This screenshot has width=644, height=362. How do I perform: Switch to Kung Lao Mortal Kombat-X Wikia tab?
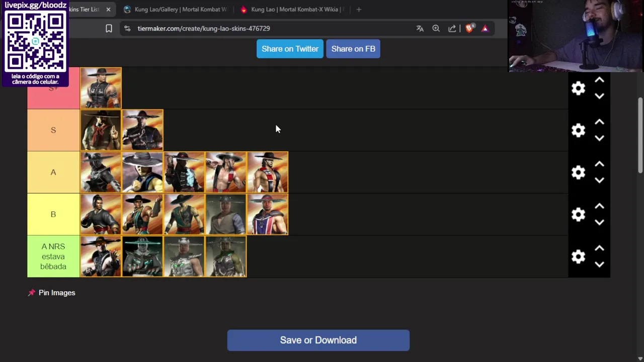pyautogui.click(x=292, y=10)
